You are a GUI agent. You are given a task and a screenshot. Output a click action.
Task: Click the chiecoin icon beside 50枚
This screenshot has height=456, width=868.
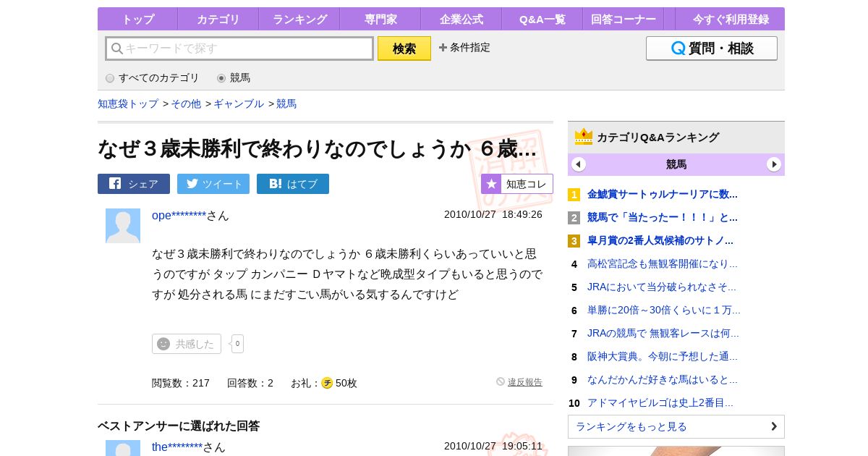click(x=327, y=383)
